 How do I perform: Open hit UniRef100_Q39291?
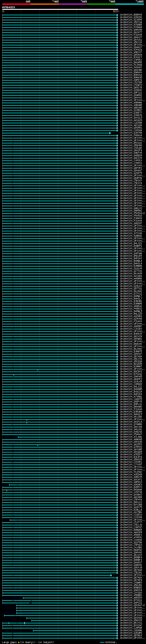coord(131,17)
